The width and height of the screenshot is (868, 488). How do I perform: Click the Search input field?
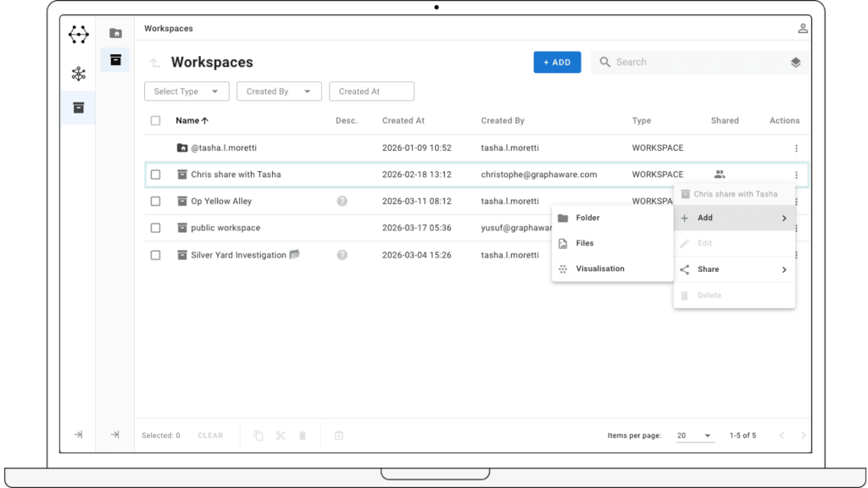click(x=700, y=62)
